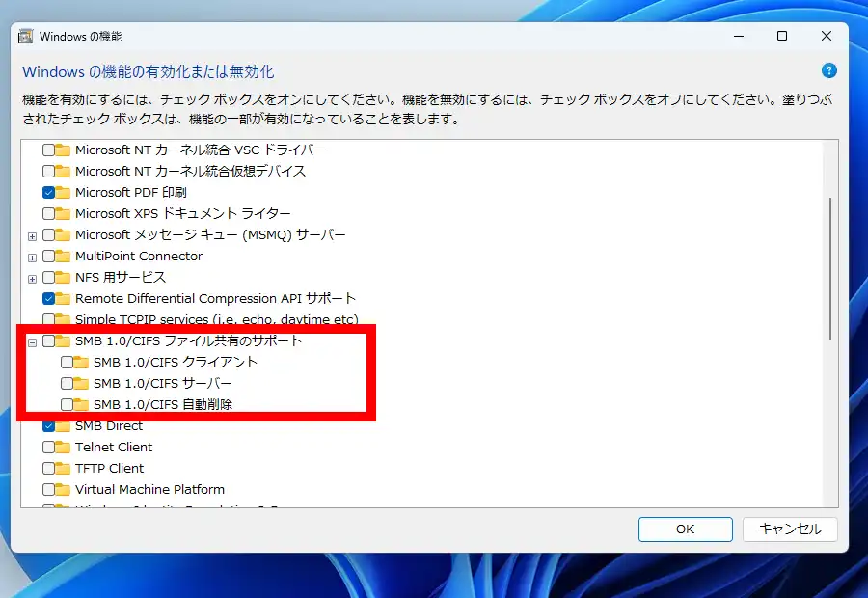Click folder icon beside Microsoft PDF 印刷
Screen dimensions: 868x598
pyautogui.click(x=63, y=193)
